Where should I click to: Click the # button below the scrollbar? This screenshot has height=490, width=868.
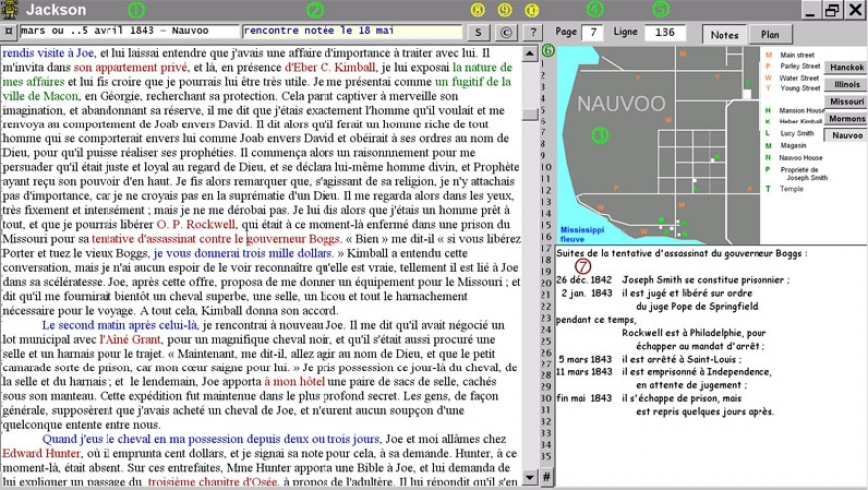click(546, 476)
